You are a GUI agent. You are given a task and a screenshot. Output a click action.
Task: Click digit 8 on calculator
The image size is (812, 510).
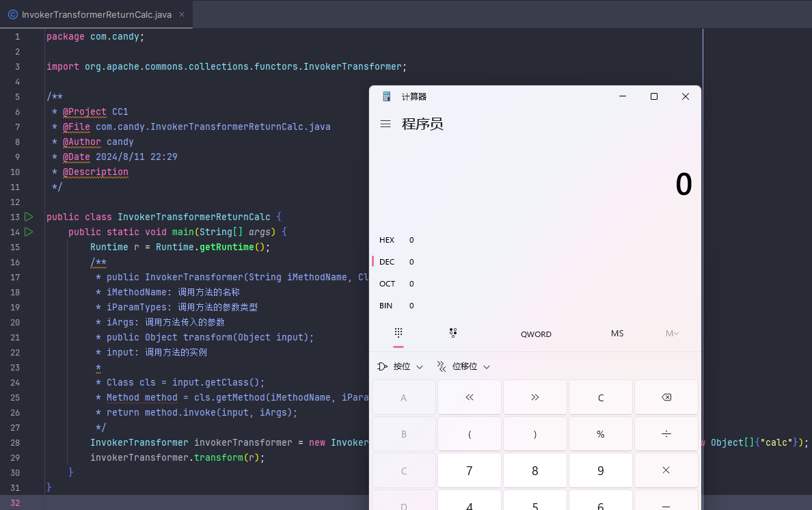click(535, 470)
